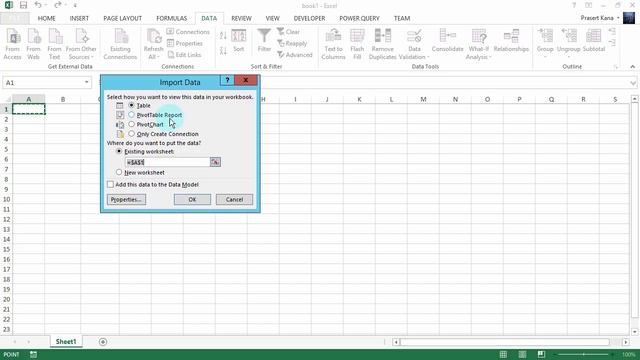Click the Connections ribbon item
The height and width of the screenshot is (360, 640).
(x=188, y=31)
